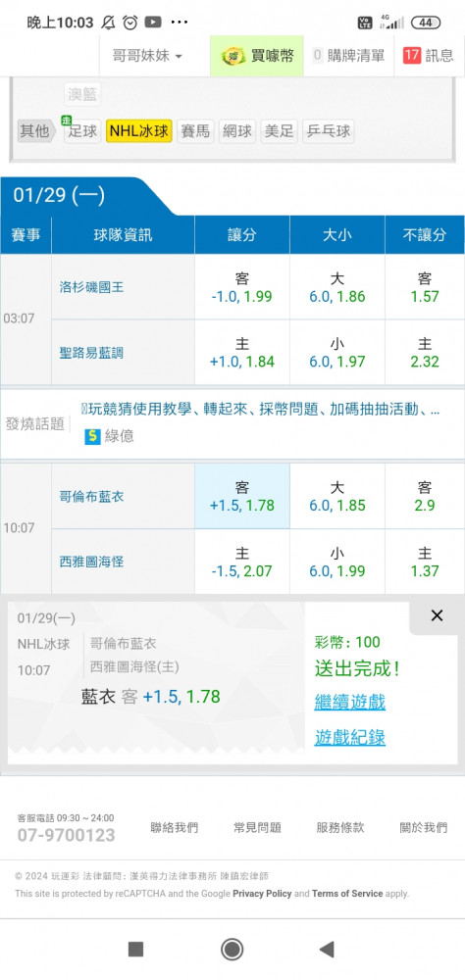Close the bet confirmation slip

click(x=437, y=615)
